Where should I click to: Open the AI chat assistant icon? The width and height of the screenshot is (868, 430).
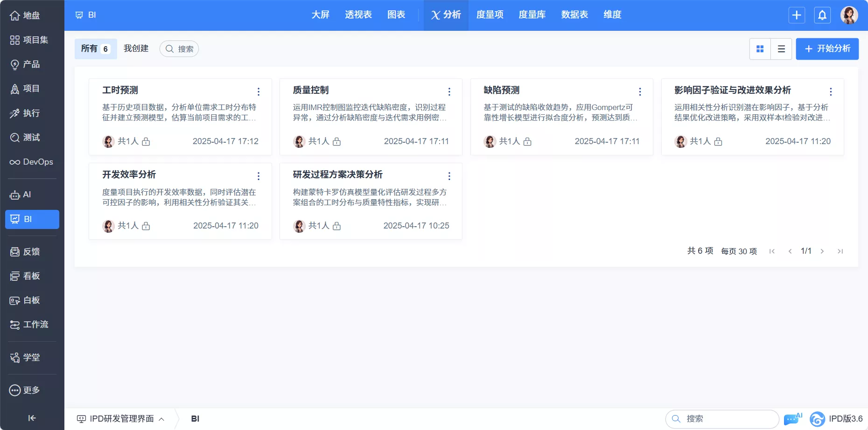(x=792, y=419)
